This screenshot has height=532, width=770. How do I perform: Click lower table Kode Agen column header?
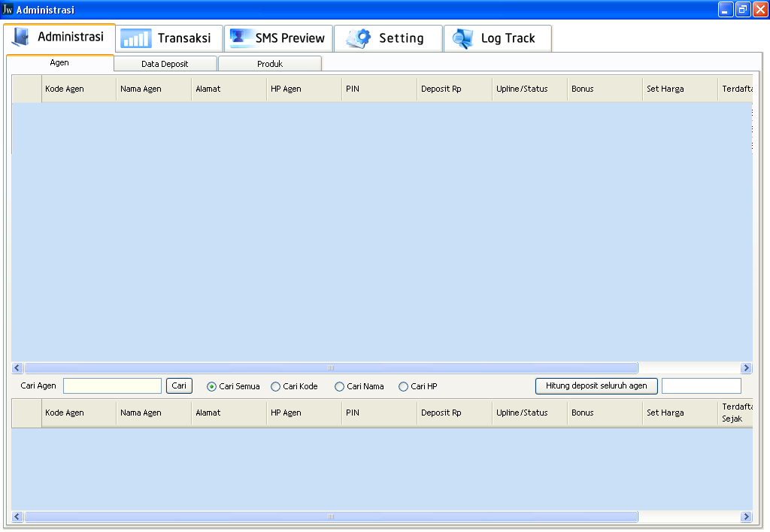click(x=78, y=413)
